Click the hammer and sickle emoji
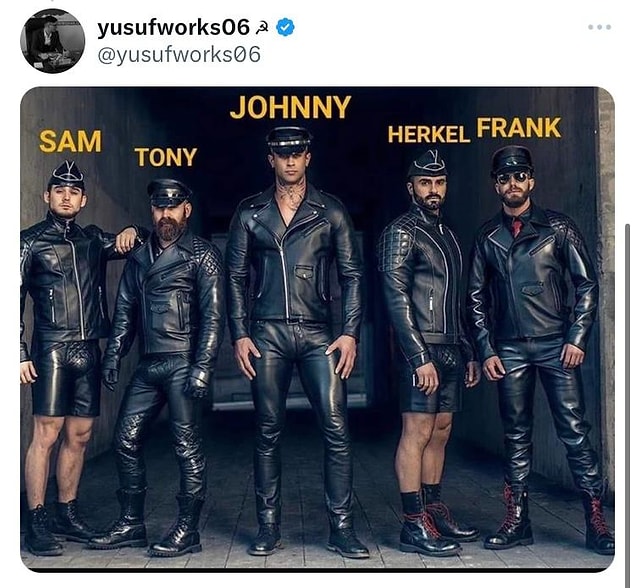 tap(262, 28)
